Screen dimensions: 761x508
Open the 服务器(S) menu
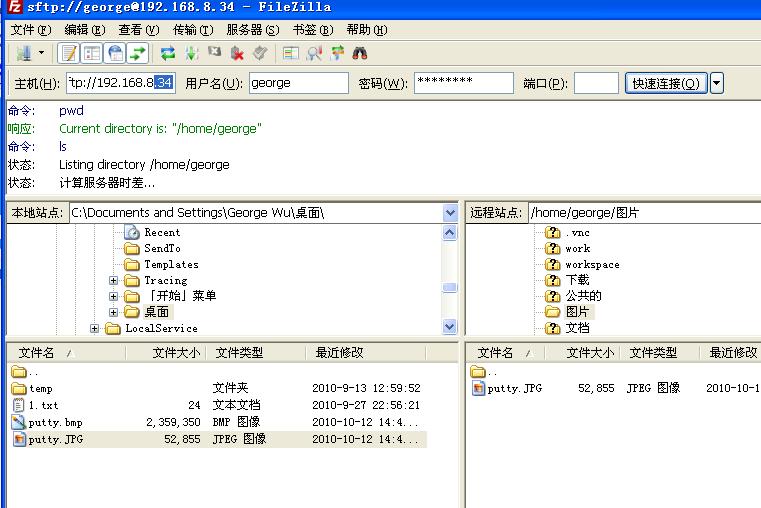point(253,30)
